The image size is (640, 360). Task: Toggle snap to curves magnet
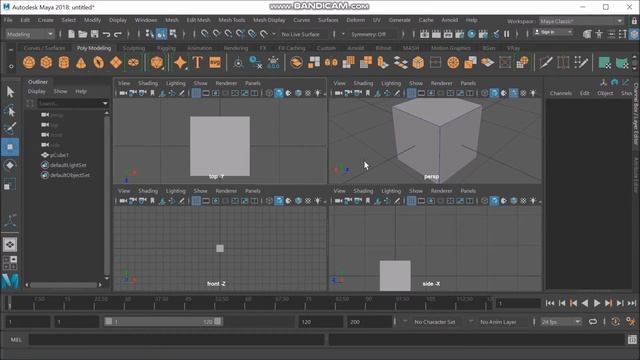[x=216, y=34]
